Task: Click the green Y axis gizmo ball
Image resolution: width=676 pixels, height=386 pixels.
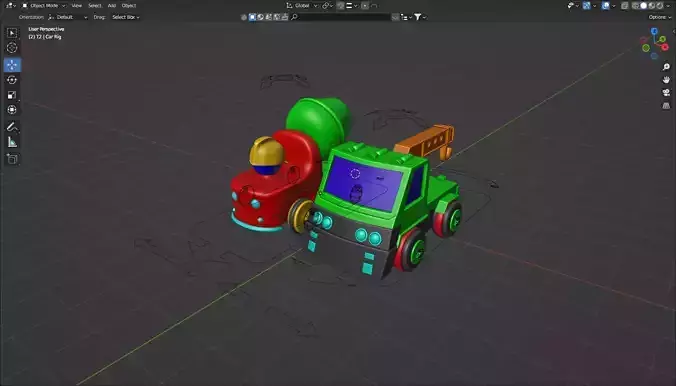Action: coord(662,39)
